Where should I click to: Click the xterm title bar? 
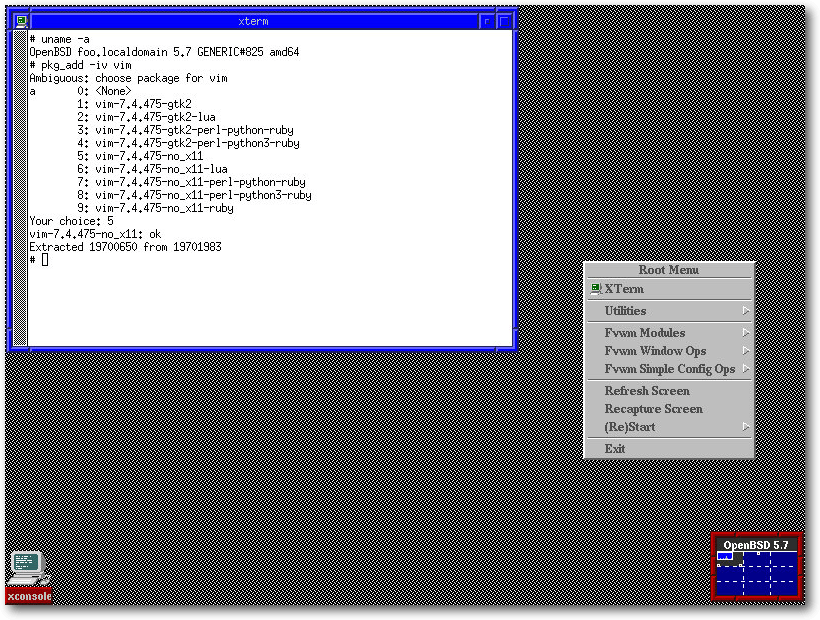tap(254, 21)
